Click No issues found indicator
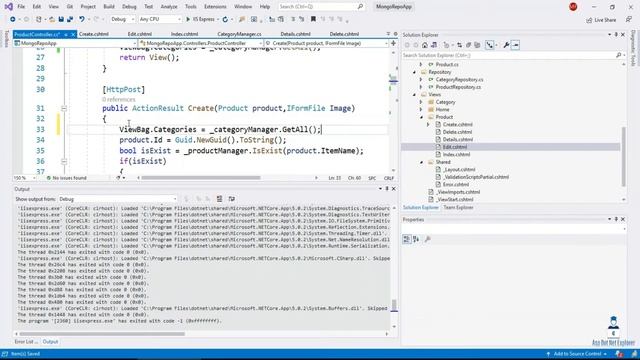This screenshot has width=640, height=360. click(x=67, y=178)
